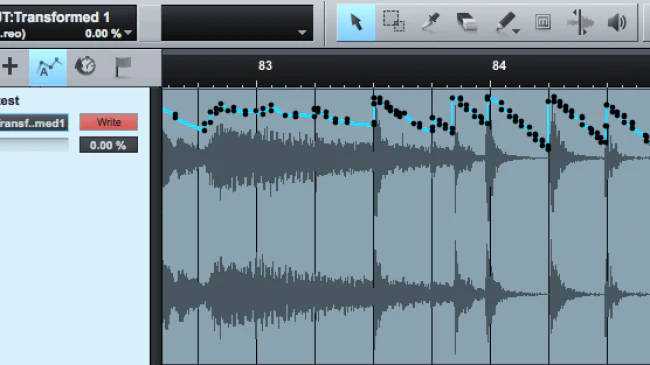
Task: Select the Listen speaker tool
Action: tap(617, 22)
